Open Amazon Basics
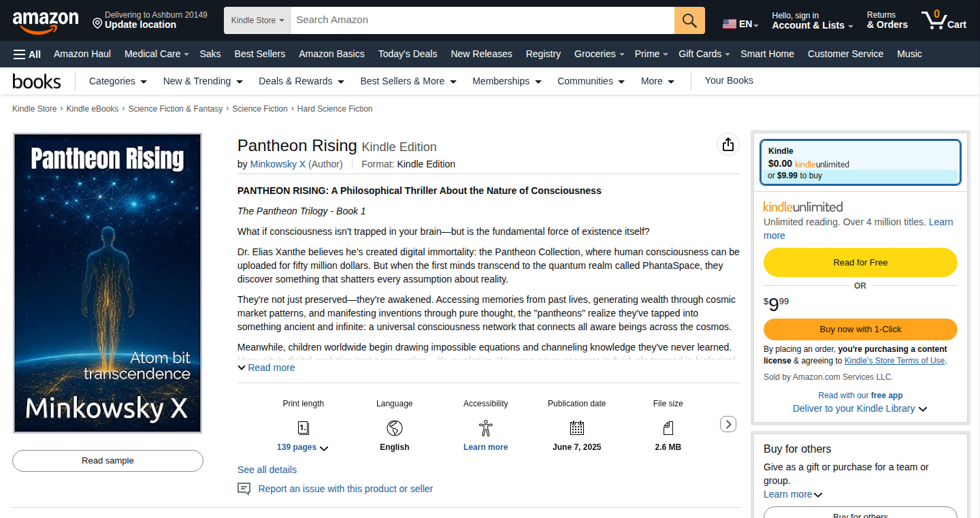980x518 pixels. click(331, 54)
